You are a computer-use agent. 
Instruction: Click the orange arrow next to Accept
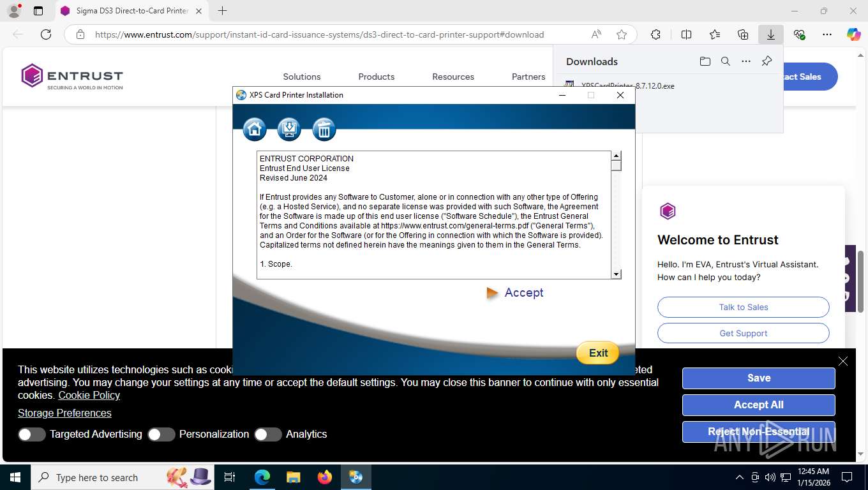[492, 293]
